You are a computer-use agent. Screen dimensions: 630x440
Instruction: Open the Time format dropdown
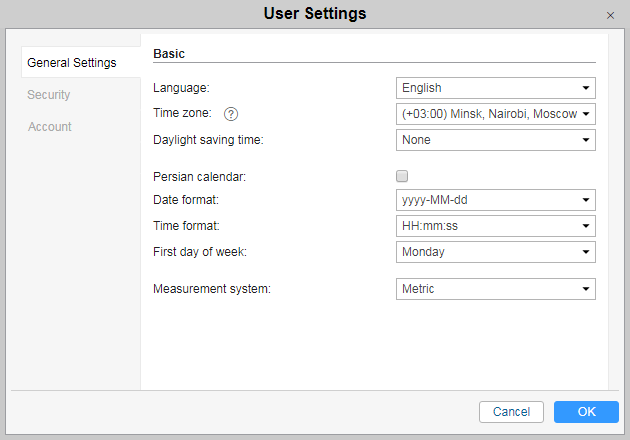(495, 226)
